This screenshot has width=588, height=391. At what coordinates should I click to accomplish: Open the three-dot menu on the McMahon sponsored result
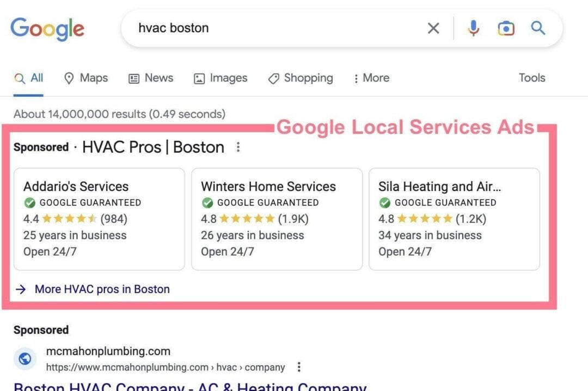[299, 367]
